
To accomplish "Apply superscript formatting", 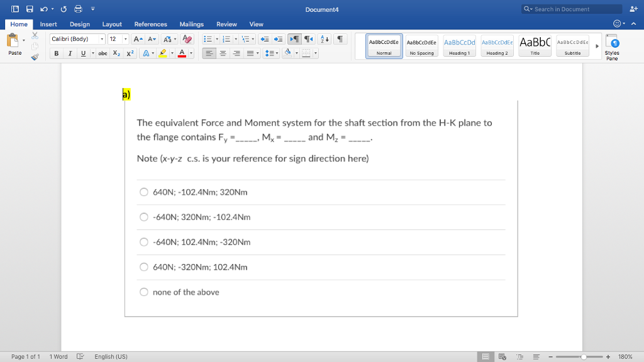I will point(130,53).
